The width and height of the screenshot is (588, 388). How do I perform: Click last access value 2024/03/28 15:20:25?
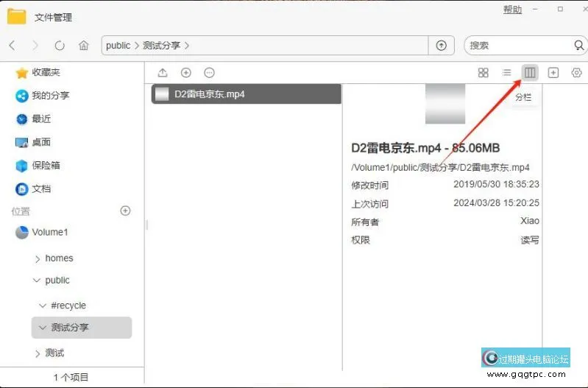tap(496, 203)
